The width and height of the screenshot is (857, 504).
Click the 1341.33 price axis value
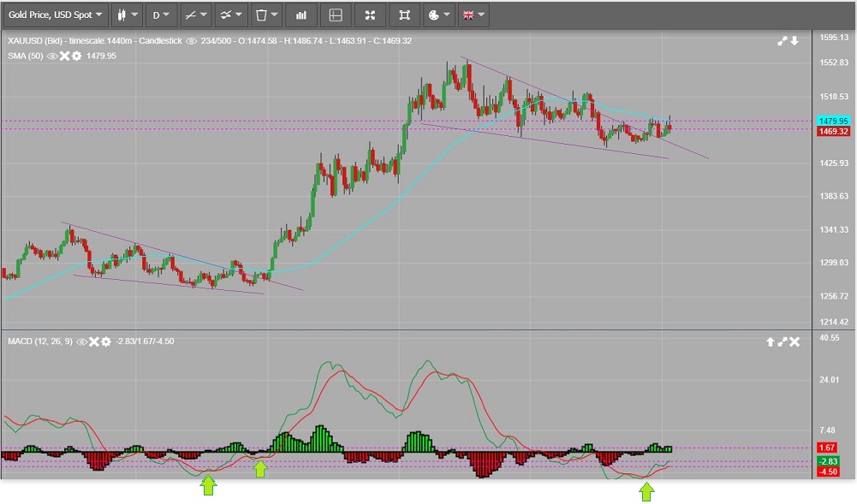coord(834,230)
